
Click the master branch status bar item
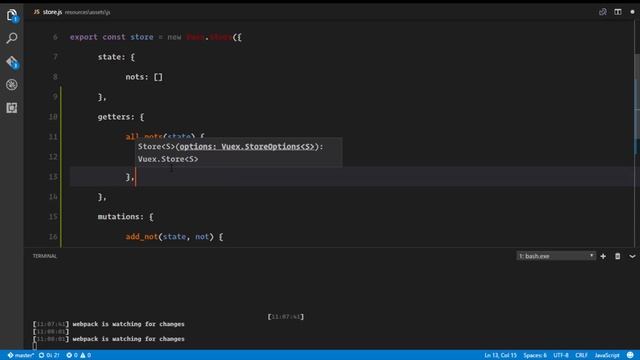pyautogui.click(x=20, y=355)
